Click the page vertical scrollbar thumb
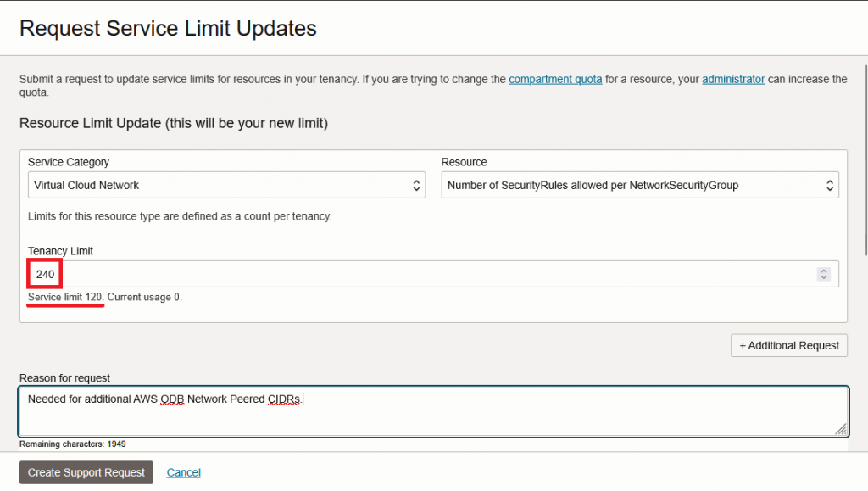The width and height of the screenshot is (868, 491). pyautogui.click(x=864, y=157)
